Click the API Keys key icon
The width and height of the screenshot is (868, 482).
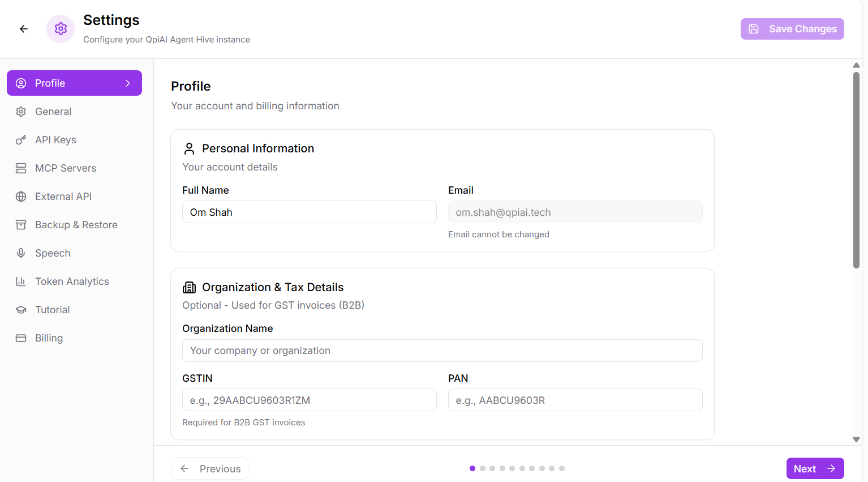click(21, 140)
